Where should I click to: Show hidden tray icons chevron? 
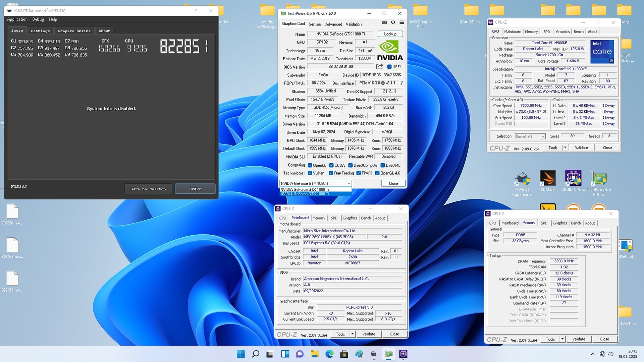[593, 354]
